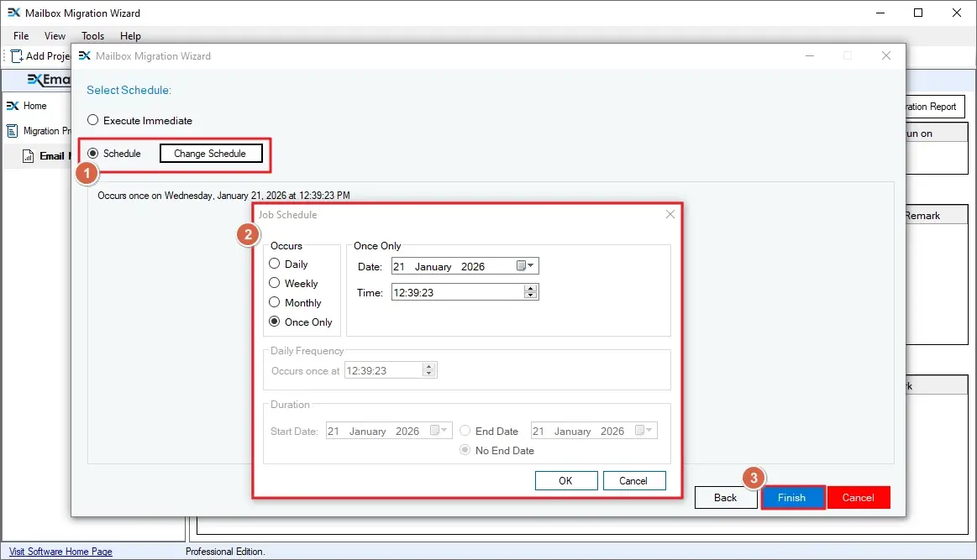Confirm Job Schedule with OK button
Viewport: 977px width, 560px height.
[x=566, y=480]
